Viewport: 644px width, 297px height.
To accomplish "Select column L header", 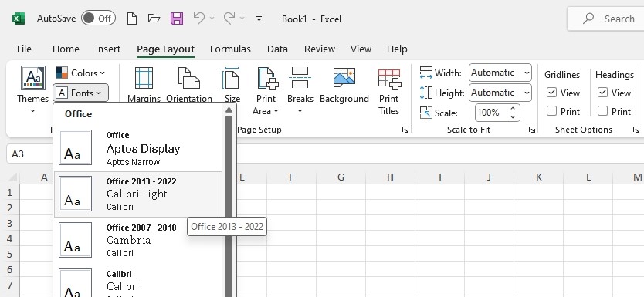I will pyautogui.click(x=588, y=177).
